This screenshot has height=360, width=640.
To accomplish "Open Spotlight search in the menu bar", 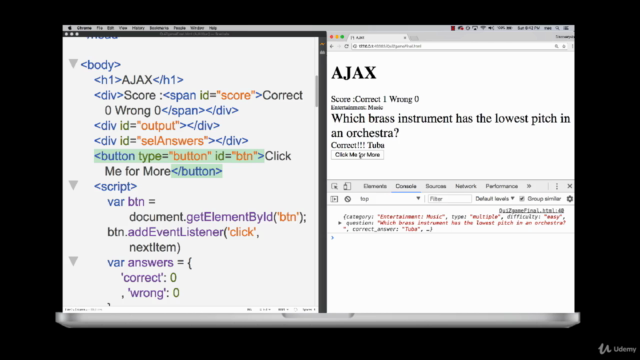I will pos(557,28).
